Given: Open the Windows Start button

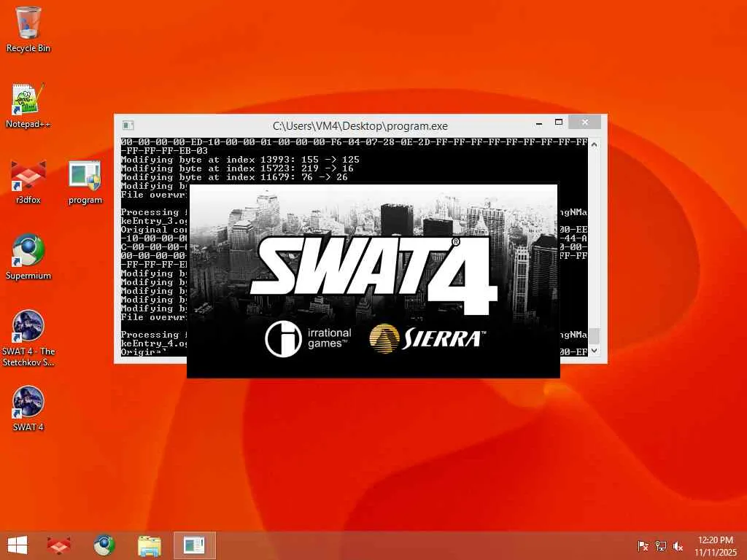Looking at the screenshot, I should click(x=18, y=545).
